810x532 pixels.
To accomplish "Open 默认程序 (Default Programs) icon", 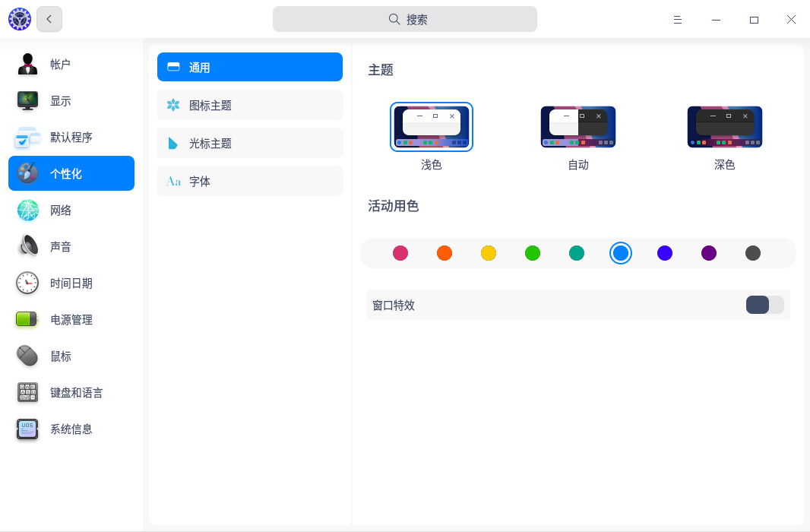I will pos(28,138).
